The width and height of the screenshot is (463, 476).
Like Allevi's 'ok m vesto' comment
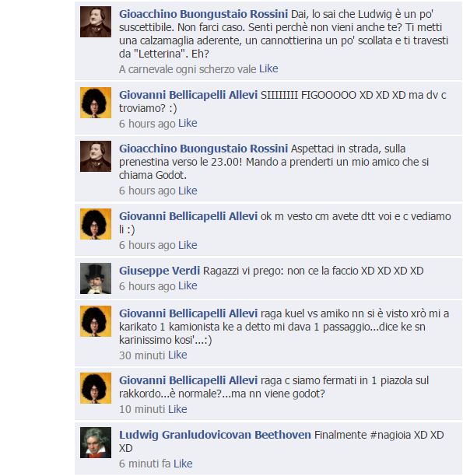(x=188, y=245)
